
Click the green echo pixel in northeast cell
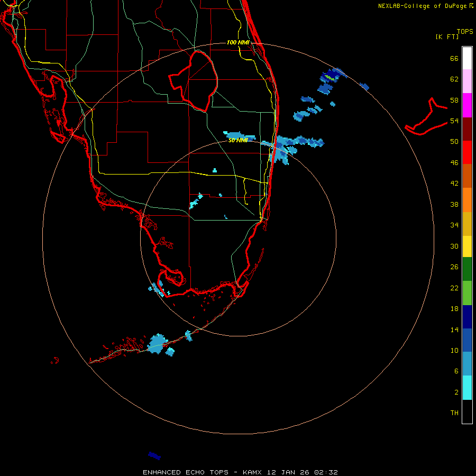coord(330,77)
